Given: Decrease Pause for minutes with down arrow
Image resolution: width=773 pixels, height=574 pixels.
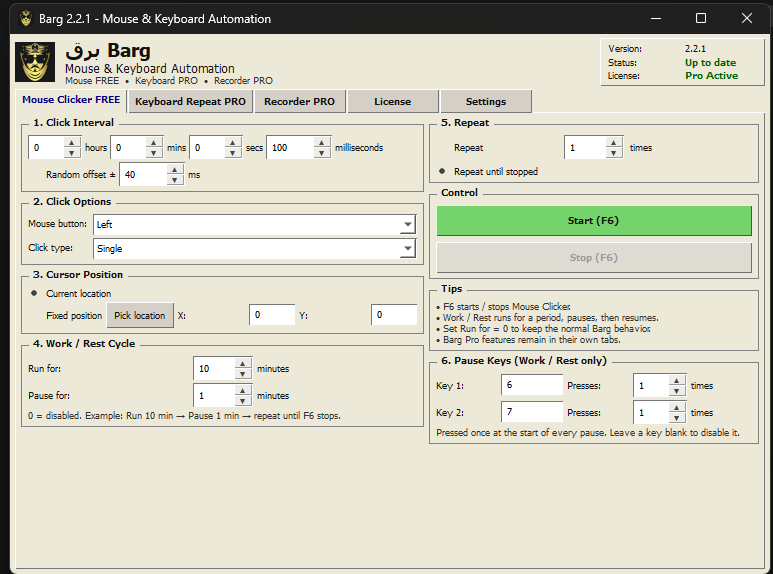Looking at the screenshot, I should pos(243,401).
